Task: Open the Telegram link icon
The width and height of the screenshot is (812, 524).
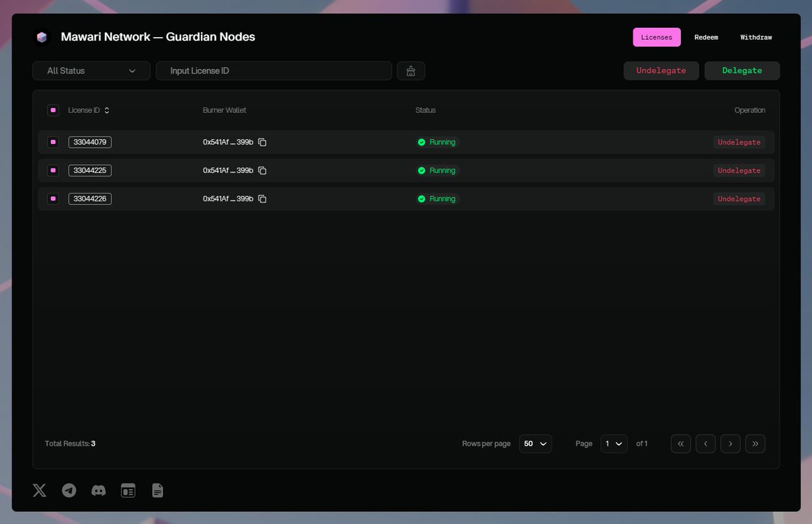Action: (69, 491)
